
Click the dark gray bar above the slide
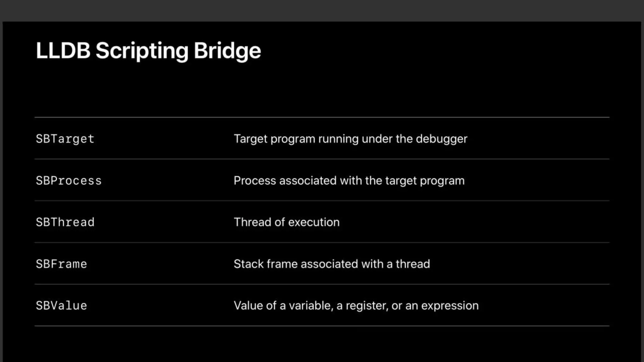322,10
